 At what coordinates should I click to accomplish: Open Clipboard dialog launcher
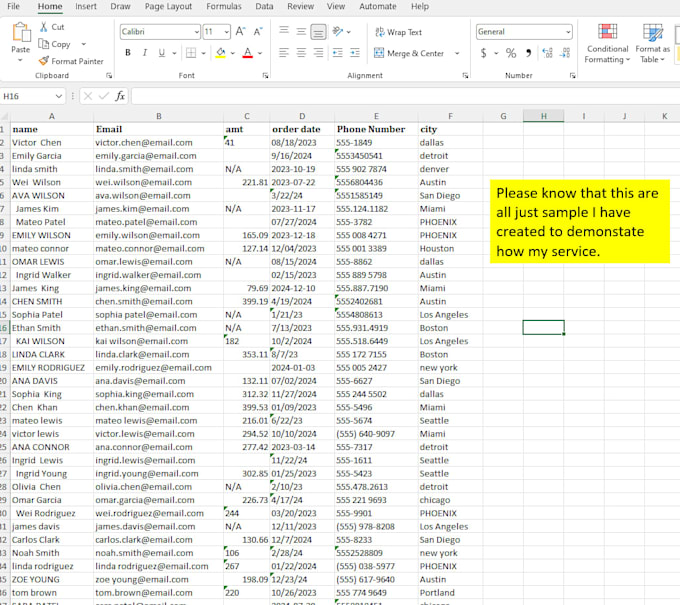coord(109,75)
